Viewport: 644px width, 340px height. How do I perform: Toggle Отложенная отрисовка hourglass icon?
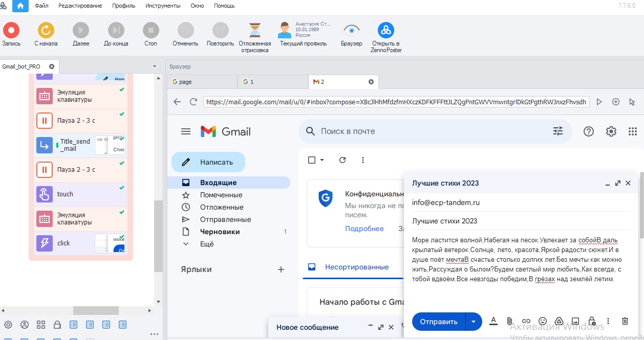(255, 30)
